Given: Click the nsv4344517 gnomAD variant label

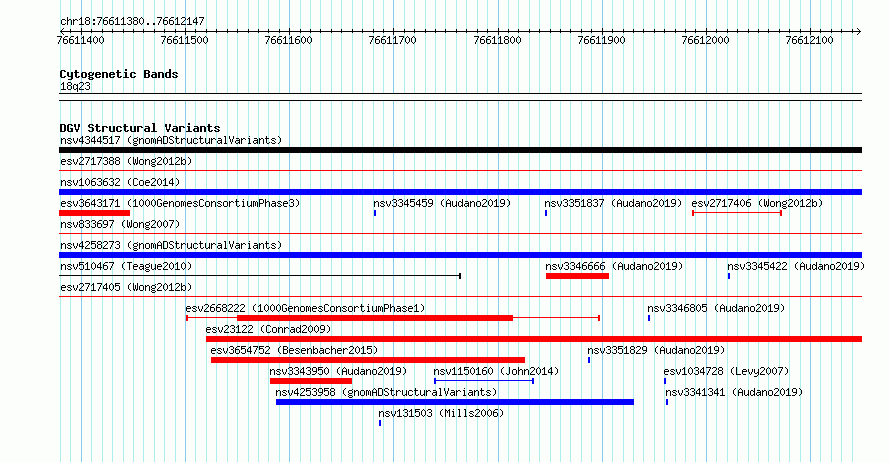Looking at the screenshot, I should [x=171, y=140].
